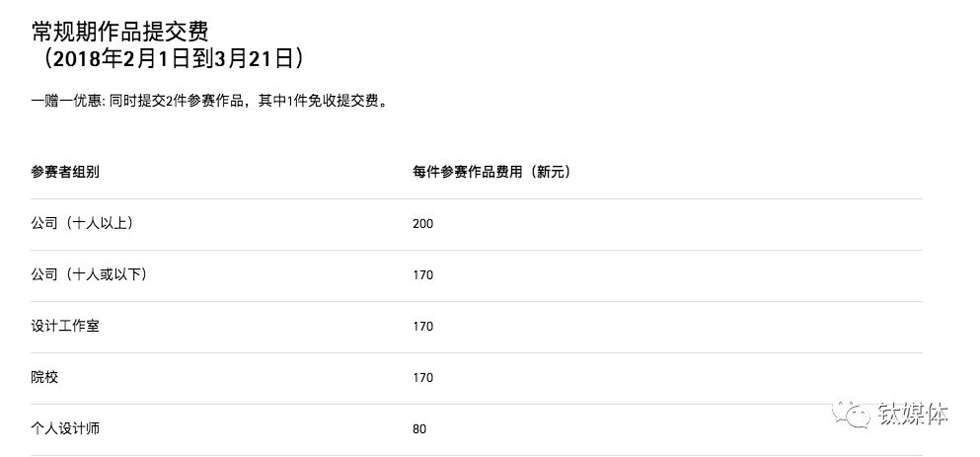Click the 200 fee value
This screenshot has height=457, width=980.
coord(422,223)
